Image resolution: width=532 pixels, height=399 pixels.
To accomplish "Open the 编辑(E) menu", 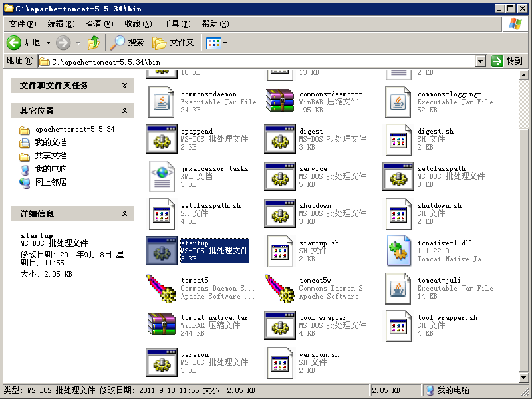I will click(x=61, y=24).
